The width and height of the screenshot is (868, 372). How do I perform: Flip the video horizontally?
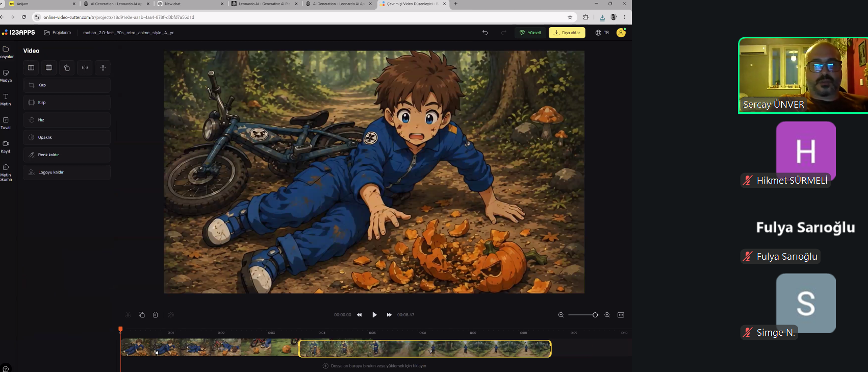coord(85,68)
